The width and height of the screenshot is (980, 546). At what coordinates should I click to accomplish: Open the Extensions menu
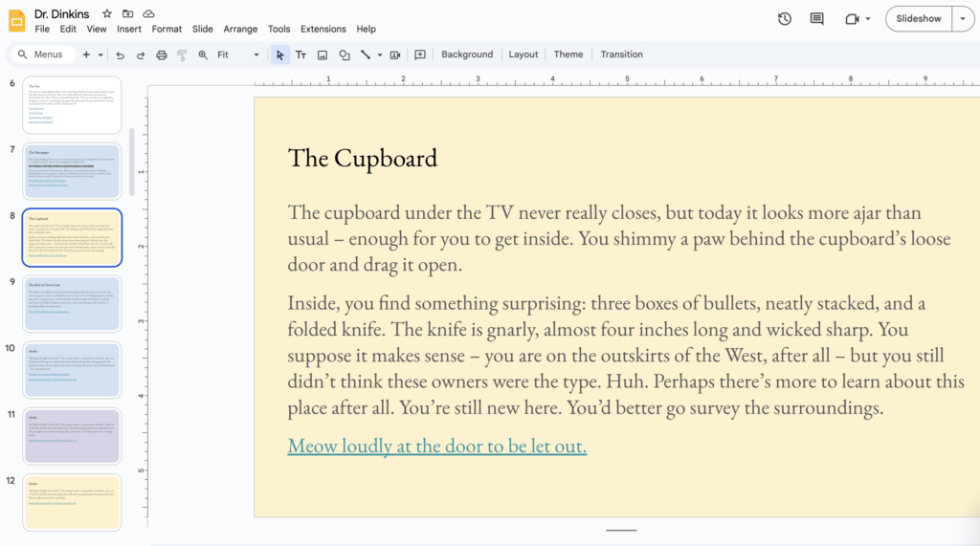pos(323,30)
